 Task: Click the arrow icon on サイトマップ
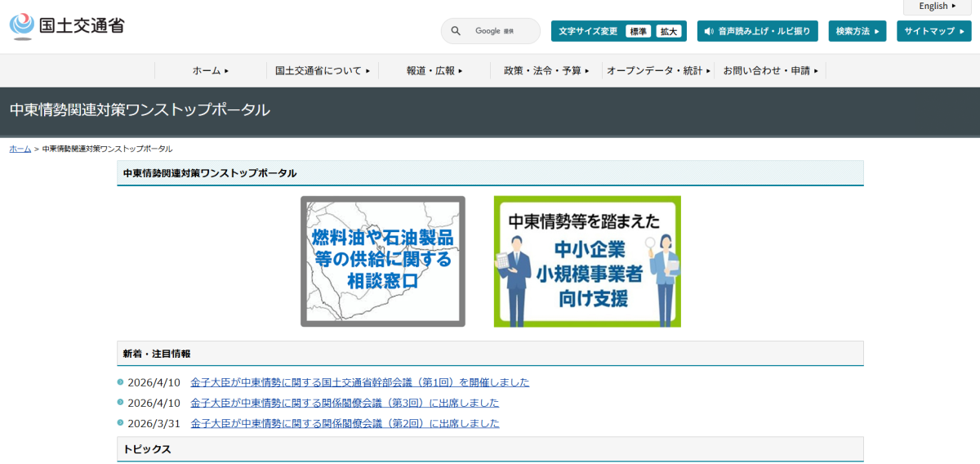(x=961, y=31)
